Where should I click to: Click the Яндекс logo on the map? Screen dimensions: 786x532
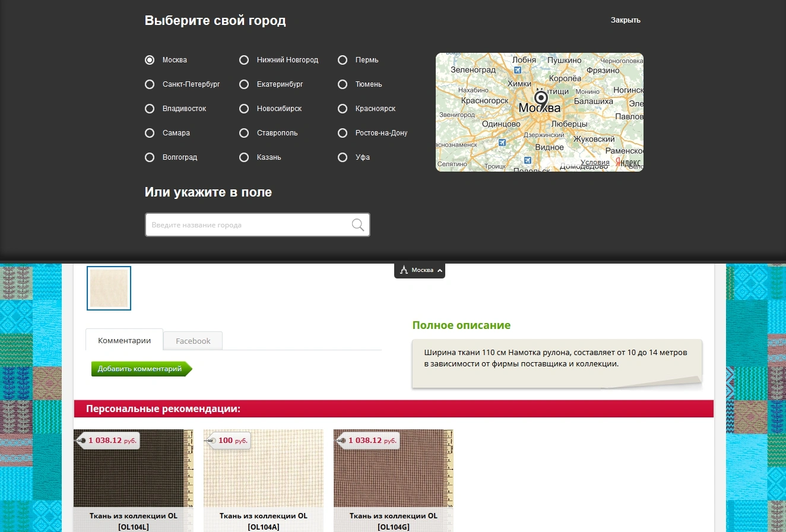(627, 162)
